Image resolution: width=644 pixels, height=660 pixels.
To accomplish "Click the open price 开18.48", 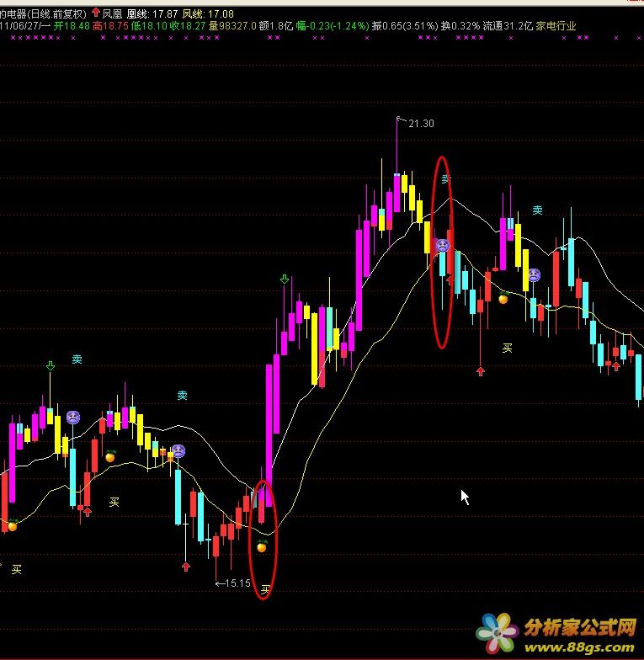I will [x=72, y=26].
